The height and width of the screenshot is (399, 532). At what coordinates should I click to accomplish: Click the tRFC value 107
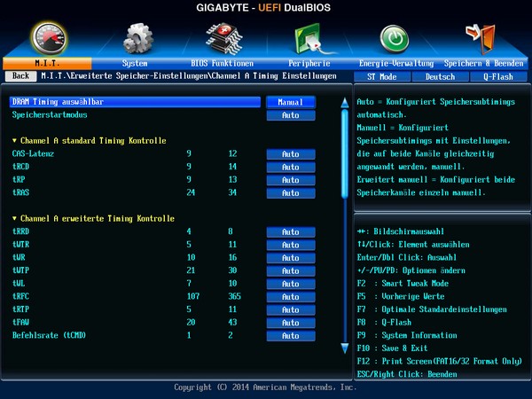coord(193,296)
